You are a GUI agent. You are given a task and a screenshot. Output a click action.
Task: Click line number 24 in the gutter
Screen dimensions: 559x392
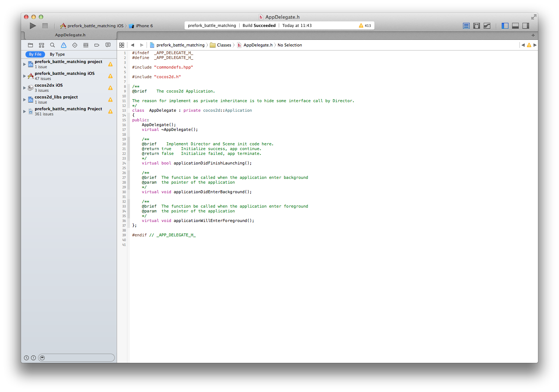[x=124, y=163]
